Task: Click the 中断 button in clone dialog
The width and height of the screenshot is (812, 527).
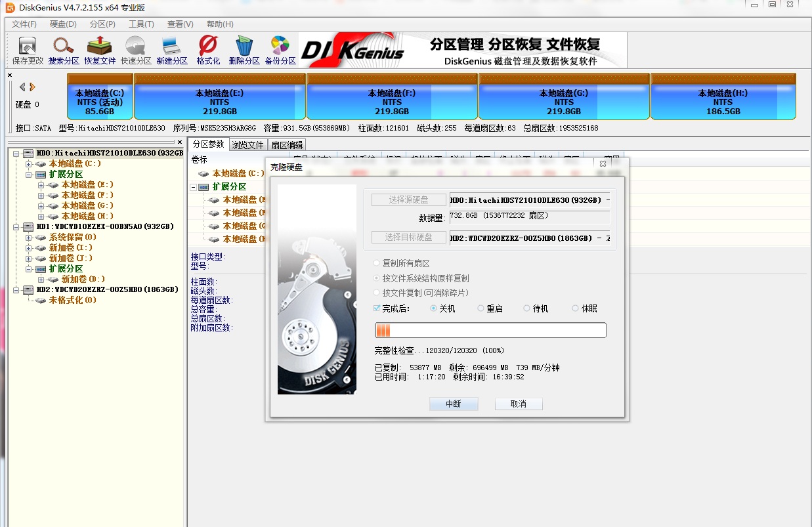Action: click(454, 404)
